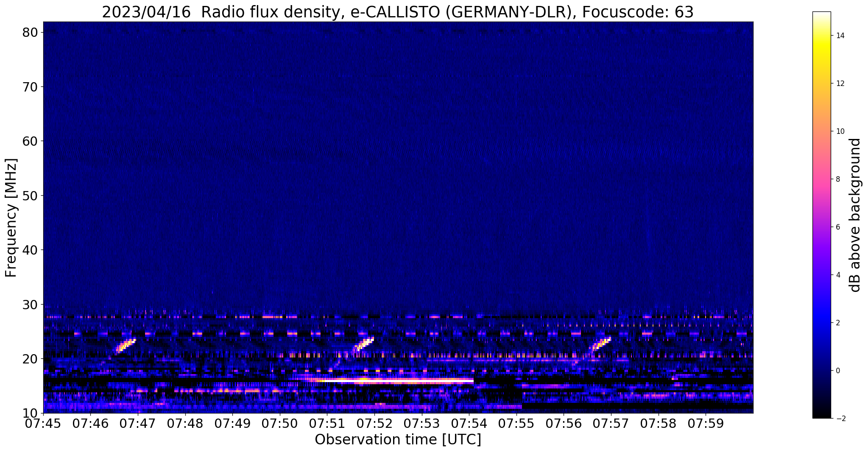Click the 07:47 time tick label
Screen dimensions: 868x452
click(x=138, y=423)
